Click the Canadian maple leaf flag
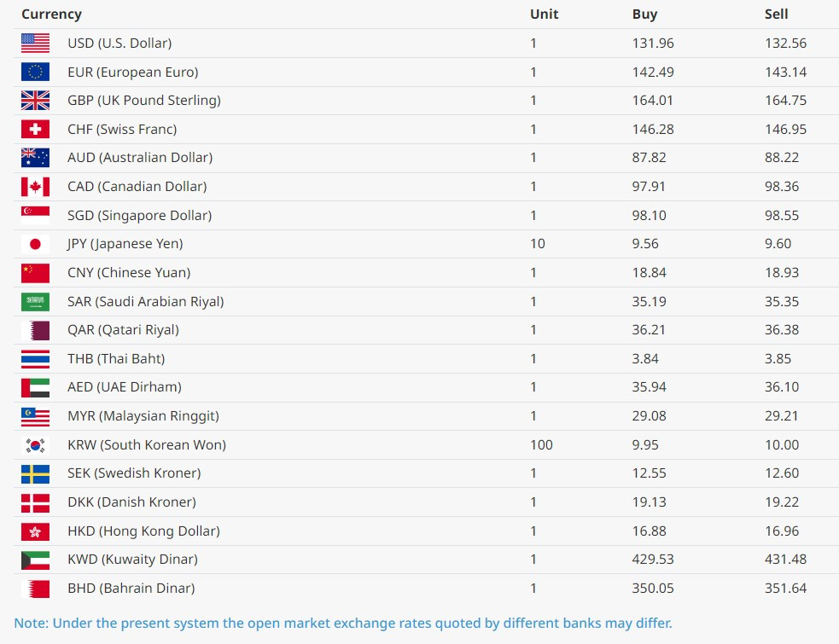 click(x=35, y=187)
